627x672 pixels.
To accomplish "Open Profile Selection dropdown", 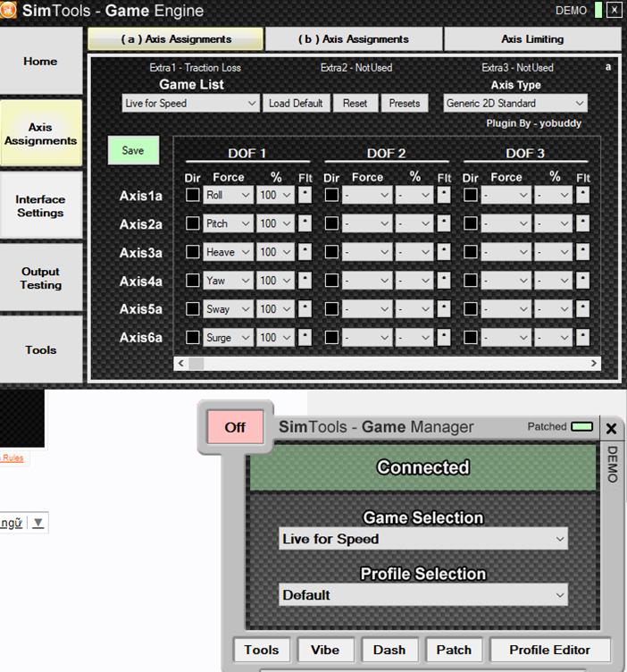I will 423,595.
